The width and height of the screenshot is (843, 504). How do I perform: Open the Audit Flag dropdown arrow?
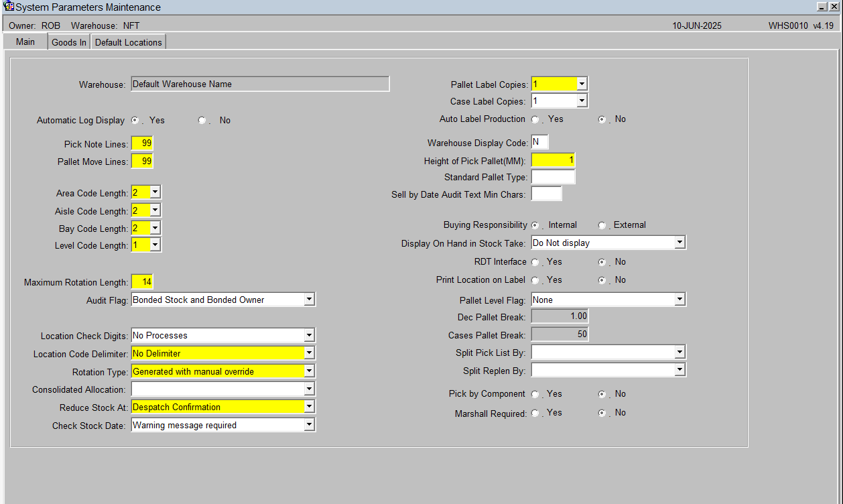[309, 300]
